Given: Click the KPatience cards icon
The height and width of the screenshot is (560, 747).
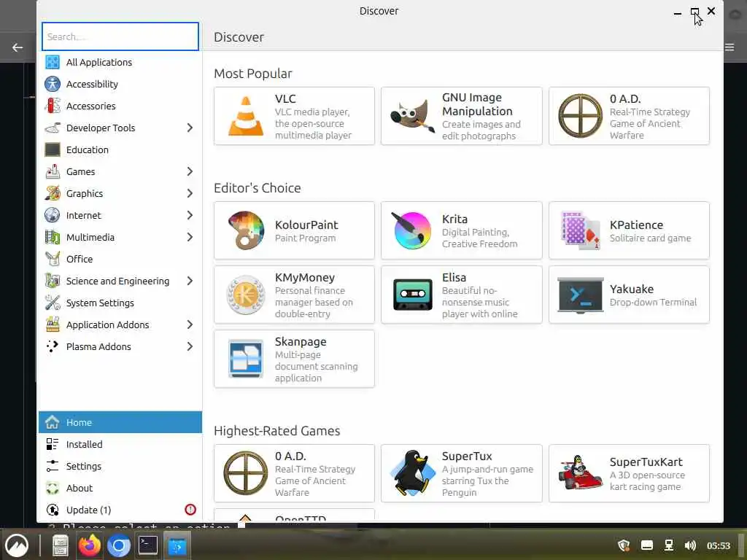Looking at the screenshot, I should coord(580,230).
